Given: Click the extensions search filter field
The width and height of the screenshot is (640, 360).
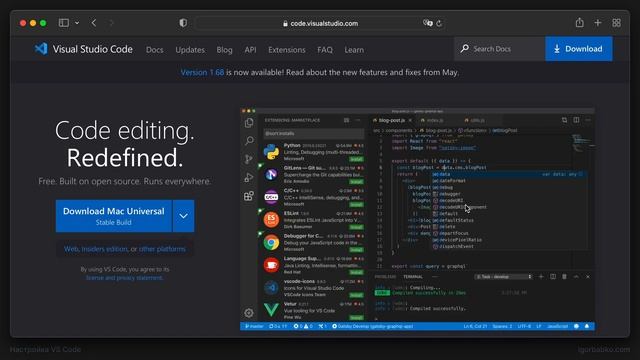Looking at the screenshot, I should 313,133.
